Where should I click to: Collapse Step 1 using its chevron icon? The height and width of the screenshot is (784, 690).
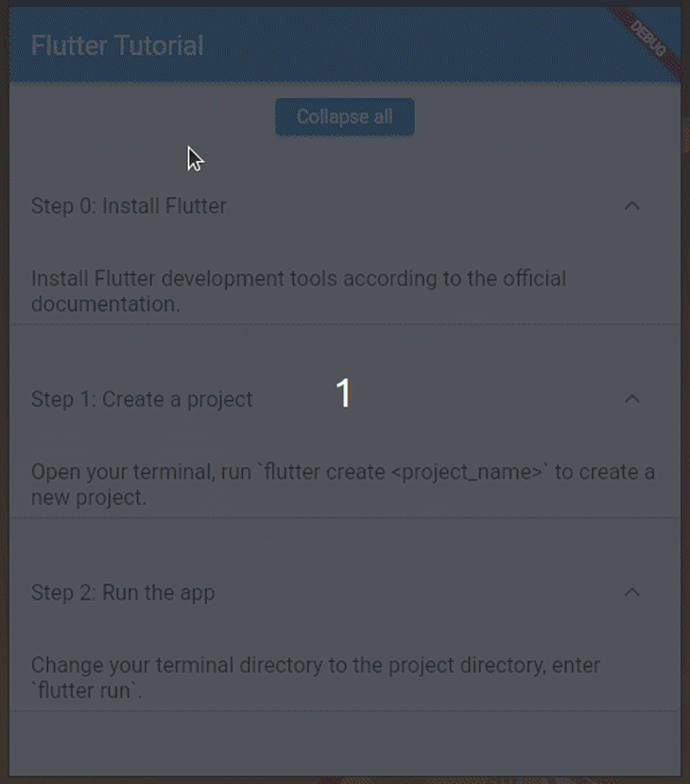pyautogui.click(x=632, y=399)
